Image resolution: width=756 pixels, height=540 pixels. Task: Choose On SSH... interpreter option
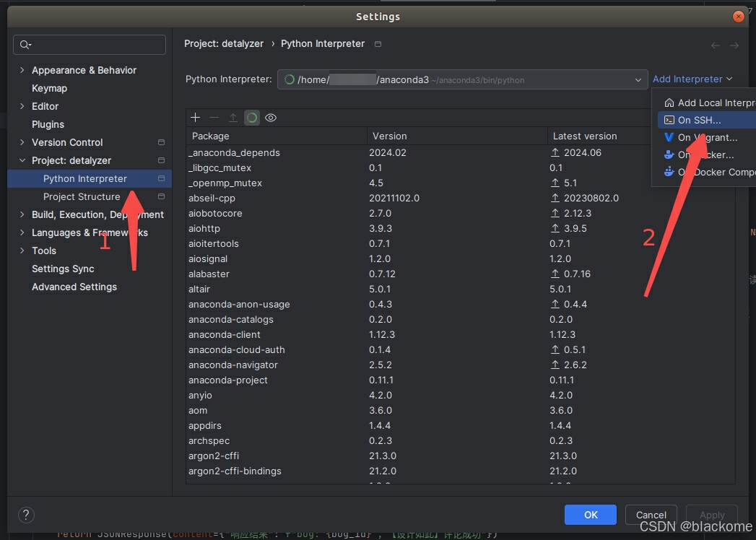(x=707, y=120)
